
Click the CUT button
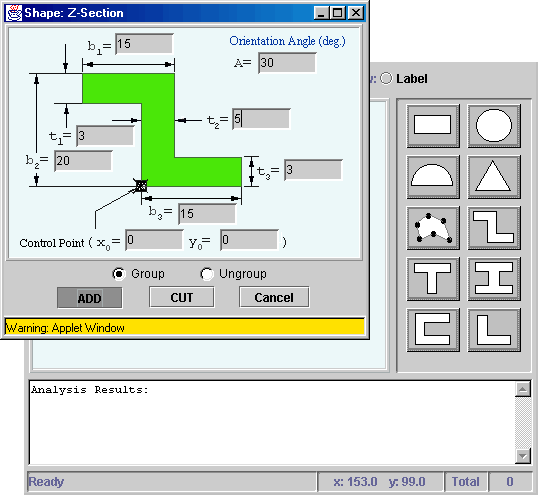point(182,297)
